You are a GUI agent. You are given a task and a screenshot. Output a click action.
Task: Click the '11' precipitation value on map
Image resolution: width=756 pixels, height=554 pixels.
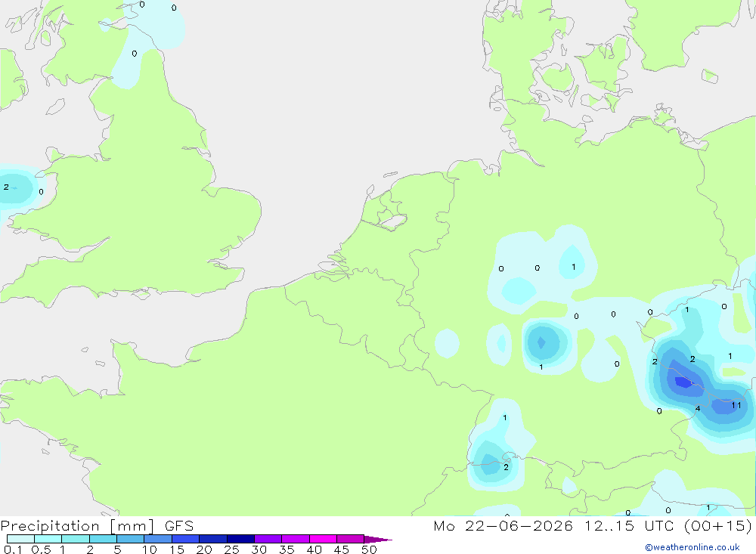click(736, 405)
